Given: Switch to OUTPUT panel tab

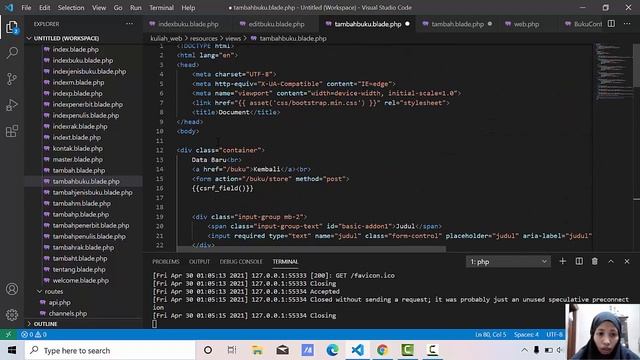Looking at the screenshot, I should [x=199, y=262].
